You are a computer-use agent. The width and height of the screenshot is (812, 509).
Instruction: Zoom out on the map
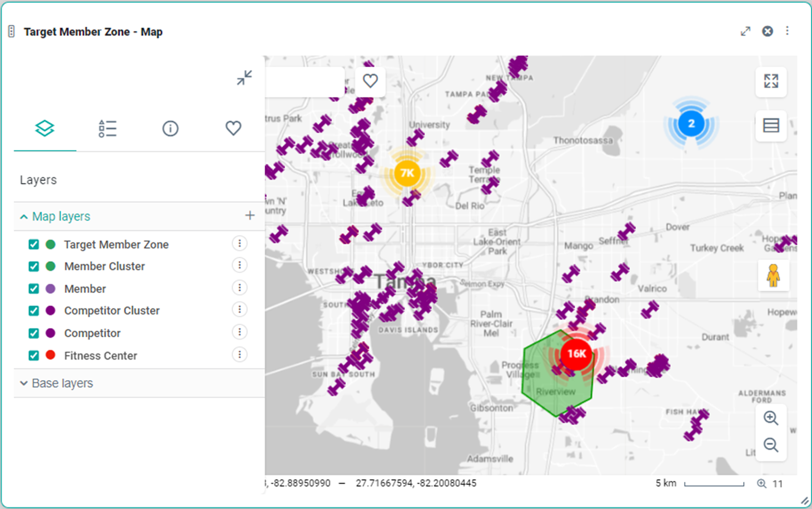(770, 445)
